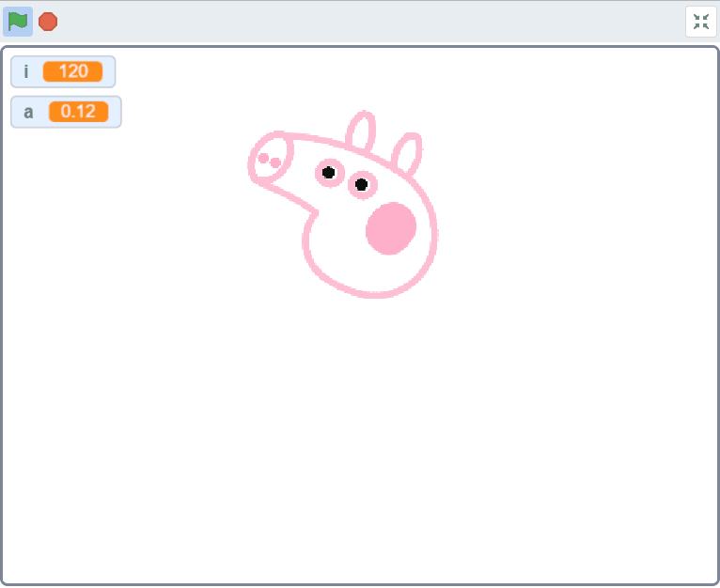Select the pig's solid pink cheek
The width and height of the screenshot is (720, 588).
point(391,228)
